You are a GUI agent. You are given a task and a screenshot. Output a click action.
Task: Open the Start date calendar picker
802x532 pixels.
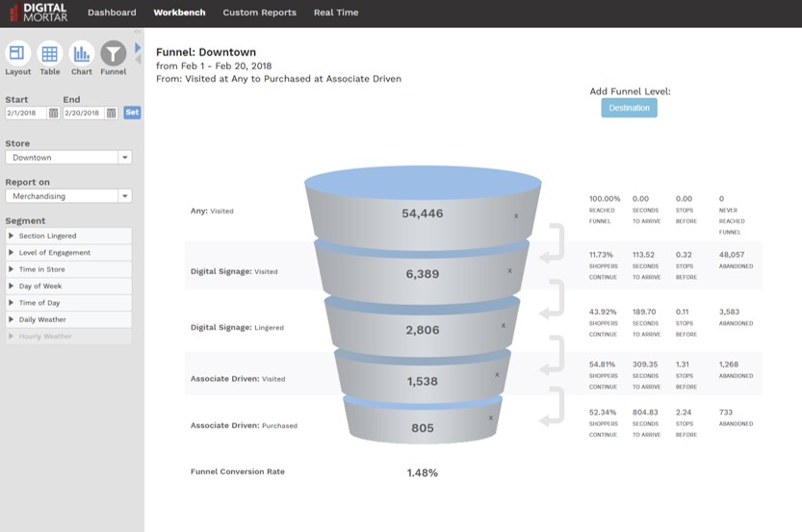tap(53, 113)
